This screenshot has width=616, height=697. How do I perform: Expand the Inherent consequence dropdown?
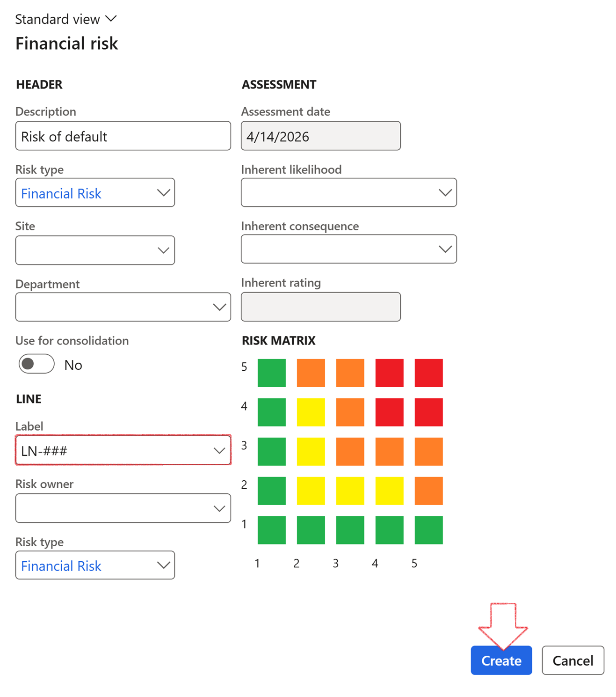pyautogui.click(x=445, y=249)
